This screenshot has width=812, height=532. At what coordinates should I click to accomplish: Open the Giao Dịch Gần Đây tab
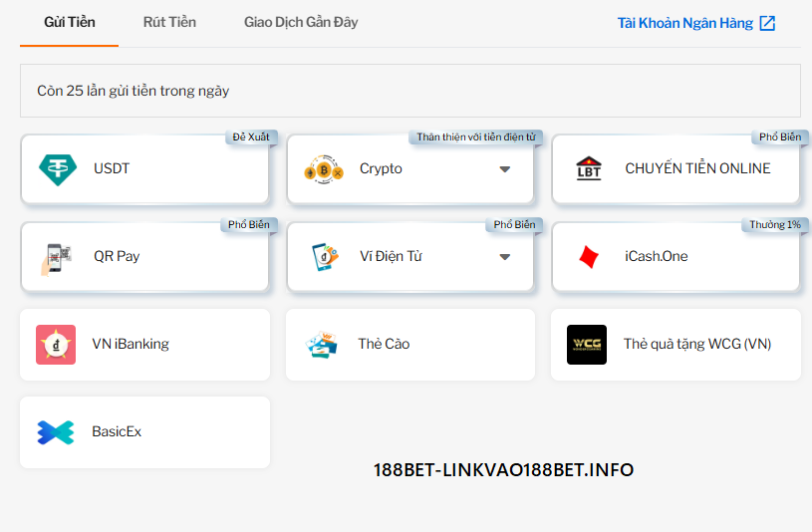pyautogui.click(x=301, y=22)
